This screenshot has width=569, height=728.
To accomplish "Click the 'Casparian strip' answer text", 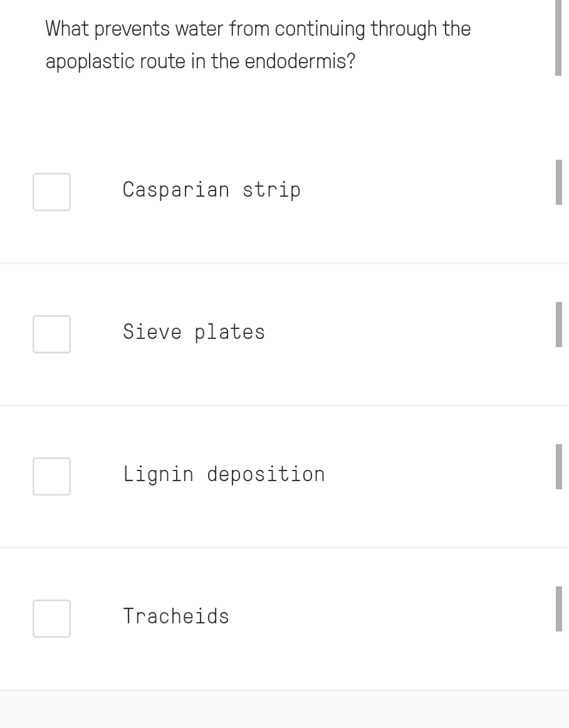I will tap(211, 190).
